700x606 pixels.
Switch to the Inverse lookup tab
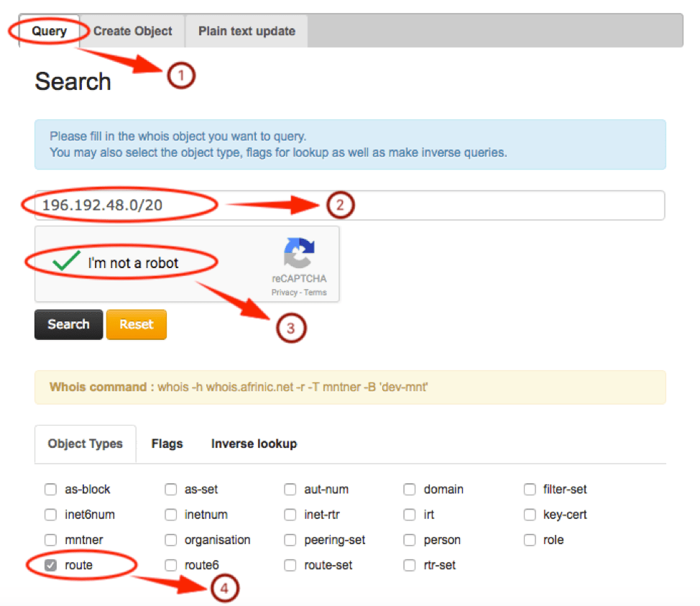coord(254,444)
